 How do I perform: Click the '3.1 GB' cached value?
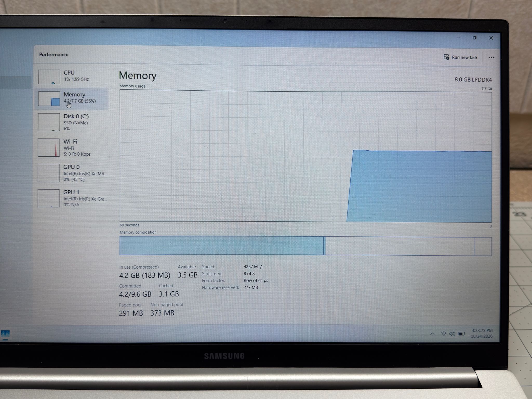coord(169,294)
